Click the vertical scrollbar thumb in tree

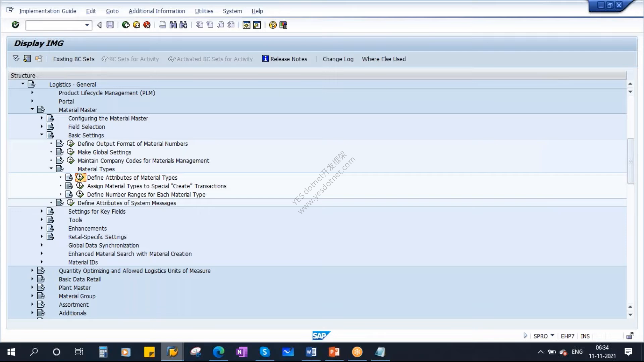point(631,161)
